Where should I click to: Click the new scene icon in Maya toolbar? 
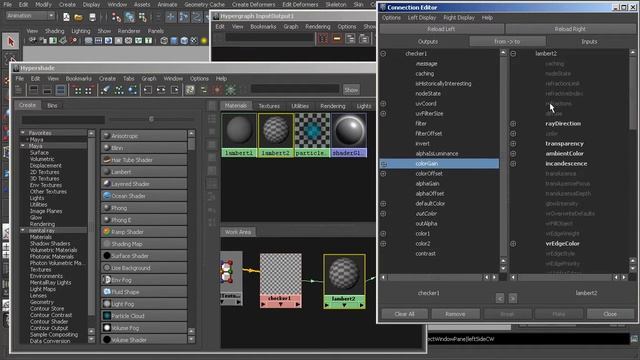click(66, 17)
